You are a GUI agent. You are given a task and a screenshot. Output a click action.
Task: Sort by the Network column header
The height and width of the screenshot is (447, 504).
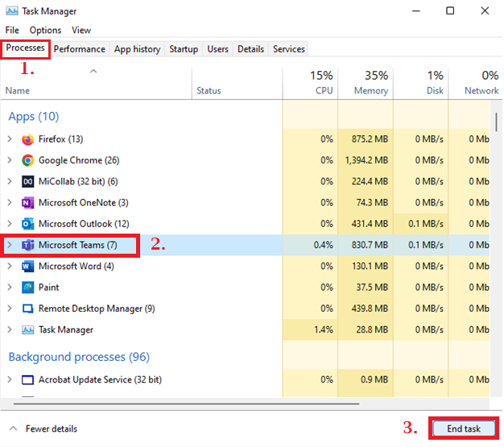476,83
